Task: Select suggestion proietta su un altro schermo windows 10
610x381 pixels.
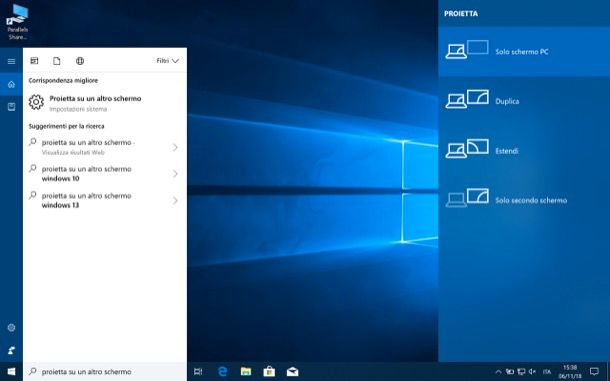Action: point(105,174)
